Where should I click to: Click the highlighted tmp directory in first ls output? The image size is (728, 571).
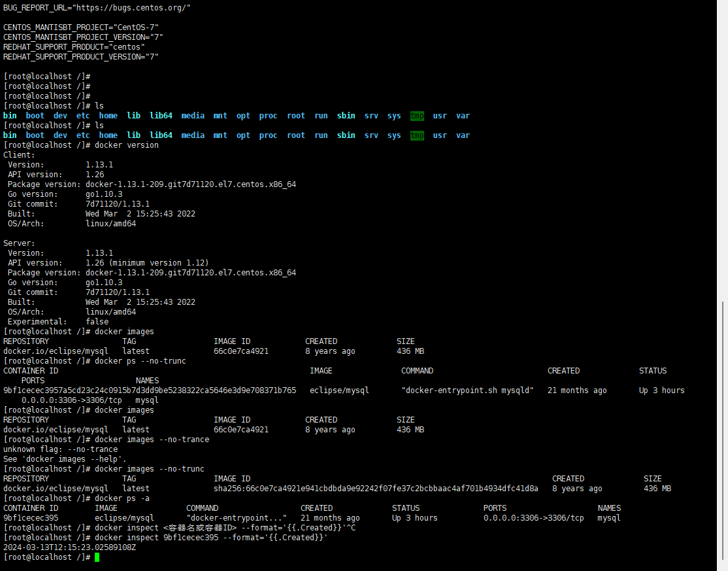pos(417,116)
